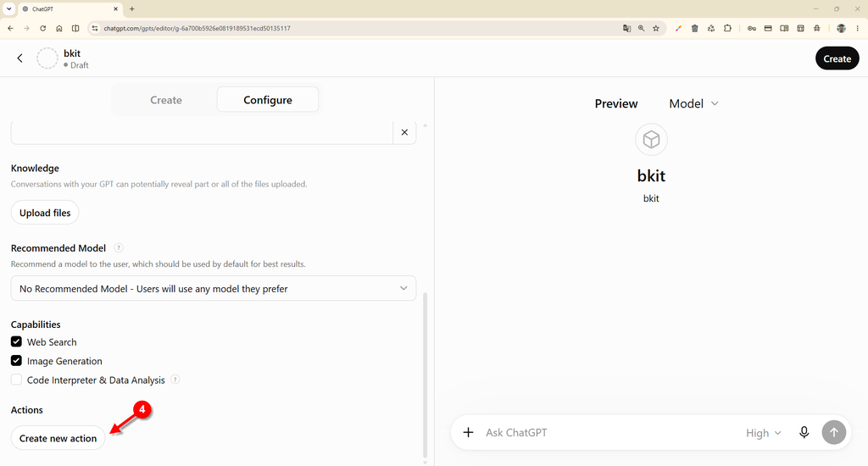Attach content with the plus icon
The image size is (868, 466).
pyautogui.click(x=468, y=432)
